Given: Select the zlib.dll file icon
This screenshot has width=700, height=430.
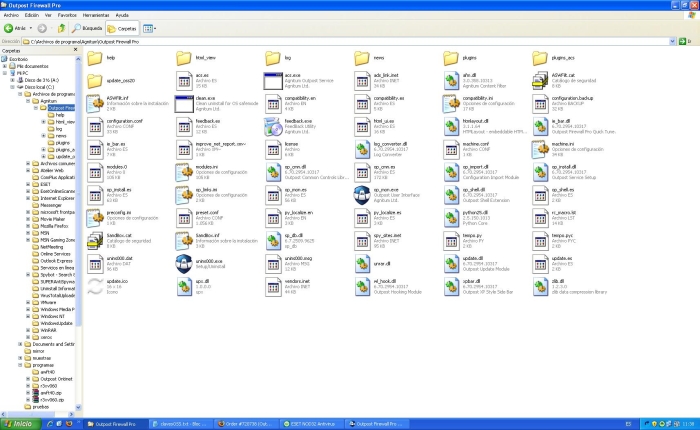Looking at the screenshot, I should coord(540,287).
